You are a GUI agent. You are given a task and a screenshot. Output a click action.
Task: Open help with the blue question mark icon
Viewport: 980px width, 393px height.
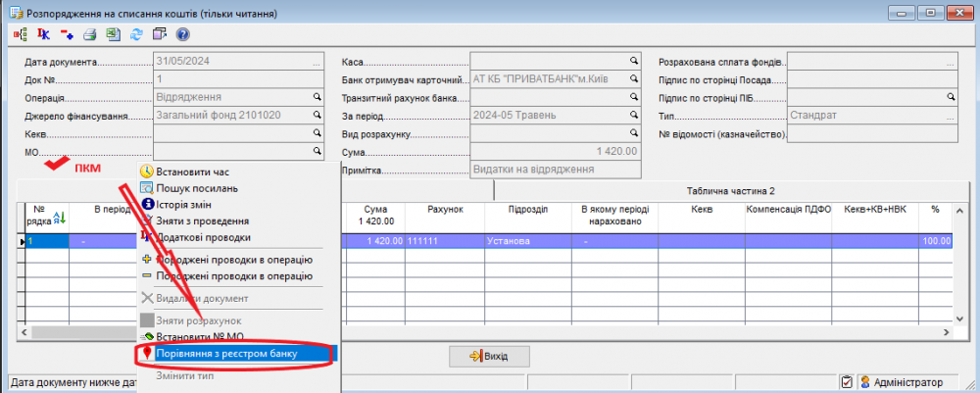point(182,34)
